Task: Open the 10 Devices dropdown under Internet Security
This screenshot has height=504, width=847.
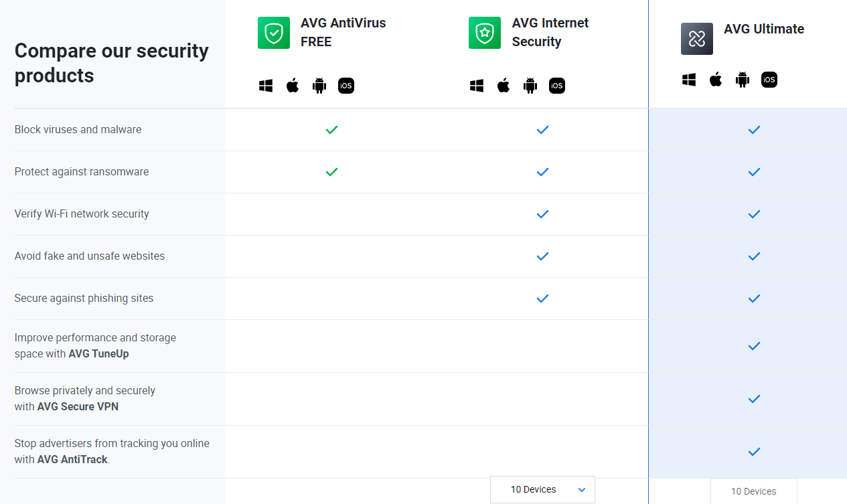Action: pos(542,489)
